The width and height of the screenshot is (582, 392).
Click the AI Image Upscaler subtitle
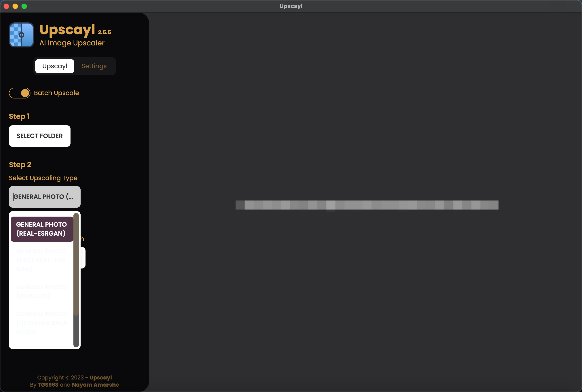tap(72, 43)
